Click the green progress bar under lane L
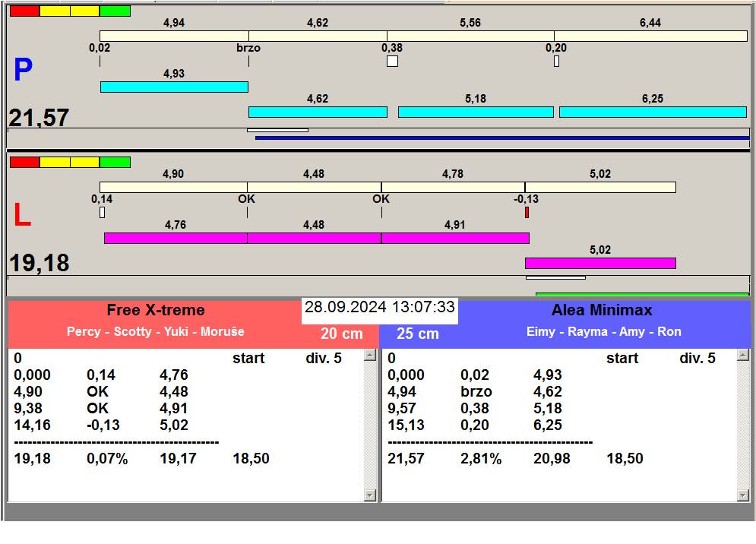Viewport: 756px width, 544px height. click(642, 294)
